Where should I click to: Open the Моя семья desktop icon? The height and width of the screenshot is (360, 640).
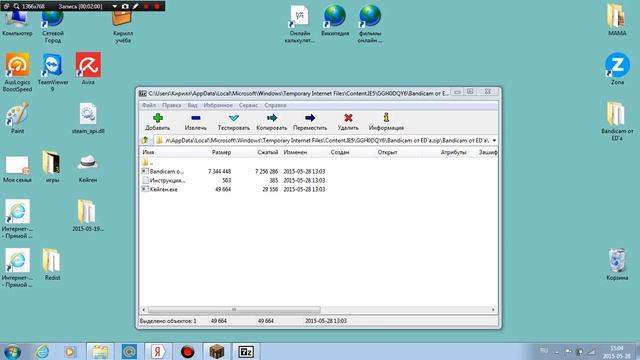tap(17, 168)
